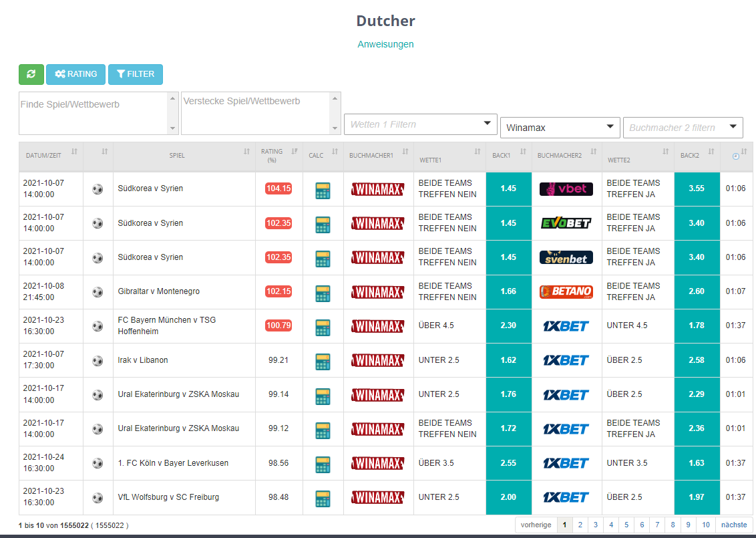Go to page 3
The width and height of the screenshot is (756, 538).
tap(596, 525)
